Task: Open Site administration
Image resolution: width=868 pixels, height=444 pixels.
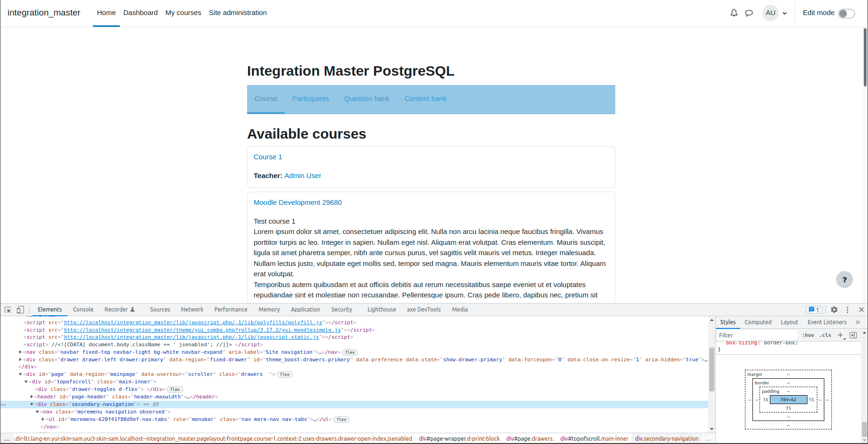Action: (238, 13)
